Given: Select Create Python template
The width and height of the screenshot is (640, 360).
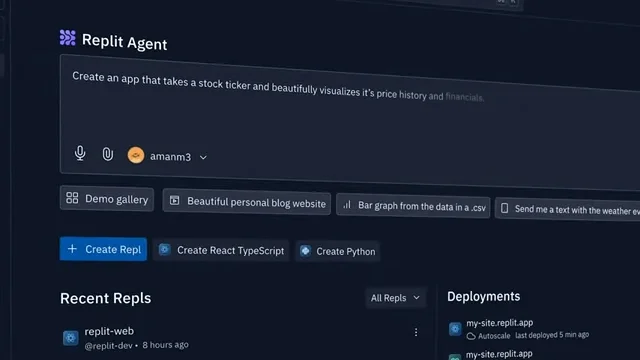Looking at the screenshot, I should tap(338, 251).
